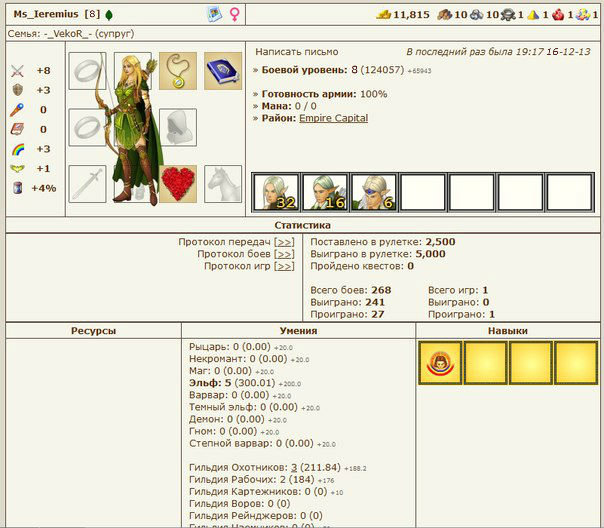Image resolution: width=604 pixels, height=528 pixels.
Task: Select the empty sword weapon slot
Action: [x=87, y=184]
